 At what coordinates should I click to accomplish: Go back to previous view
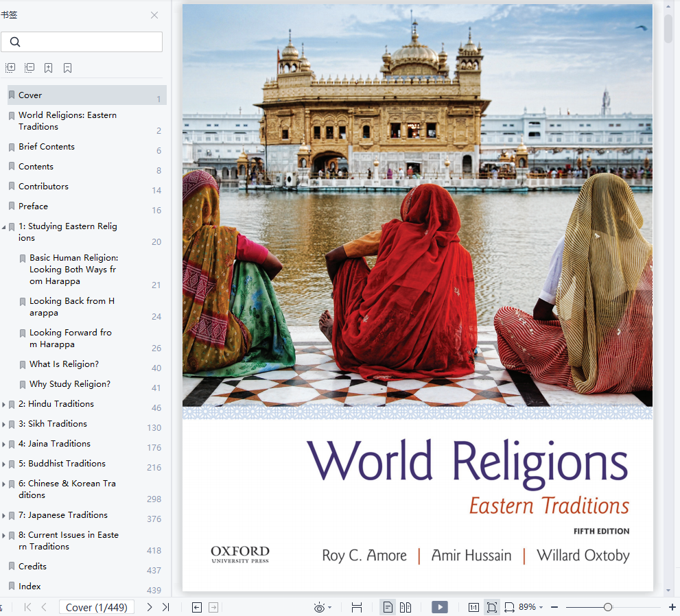click(197, 607)
